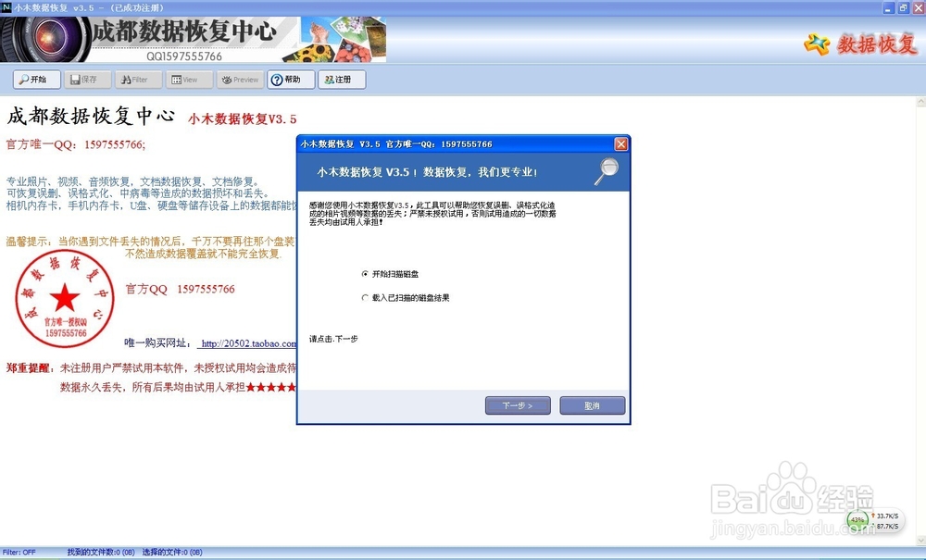Click the 下一步 (Next) button

[x=518, y=404]
